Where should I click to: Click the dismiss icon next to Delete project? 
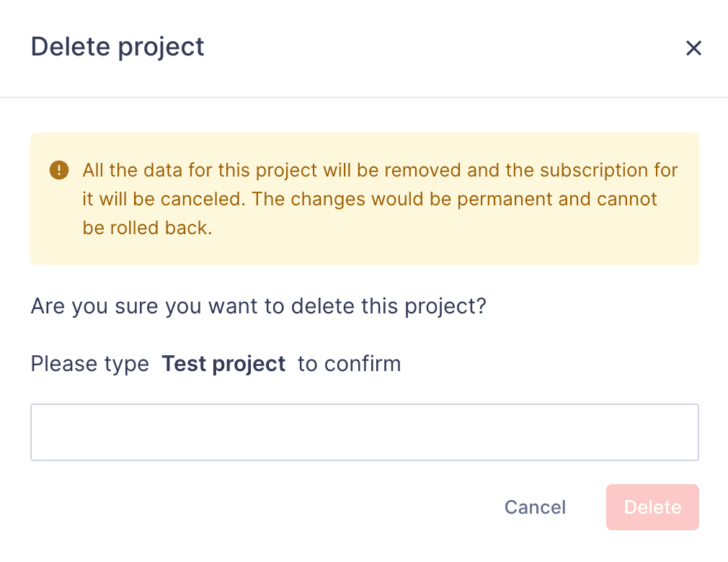(693, 48)
